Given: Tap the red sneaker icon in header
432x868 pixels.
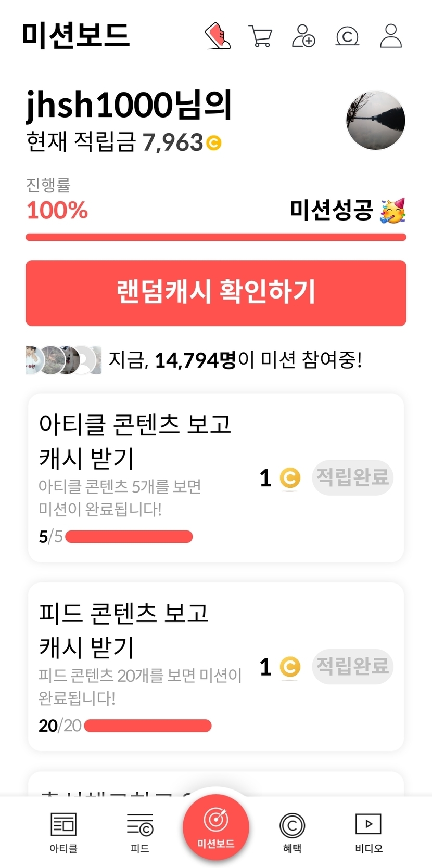Looking at the screenshot, I should coord(218,36).
